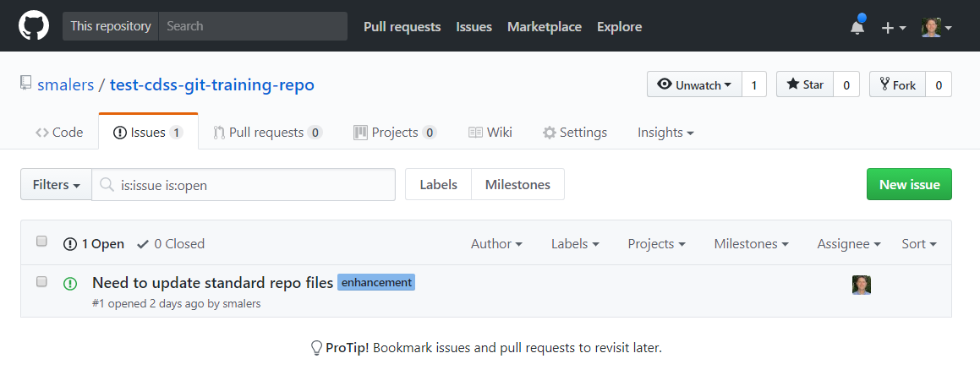980x375 pixels.
Task: Expand the Filters dropdown
Action: tap(57, 185)
